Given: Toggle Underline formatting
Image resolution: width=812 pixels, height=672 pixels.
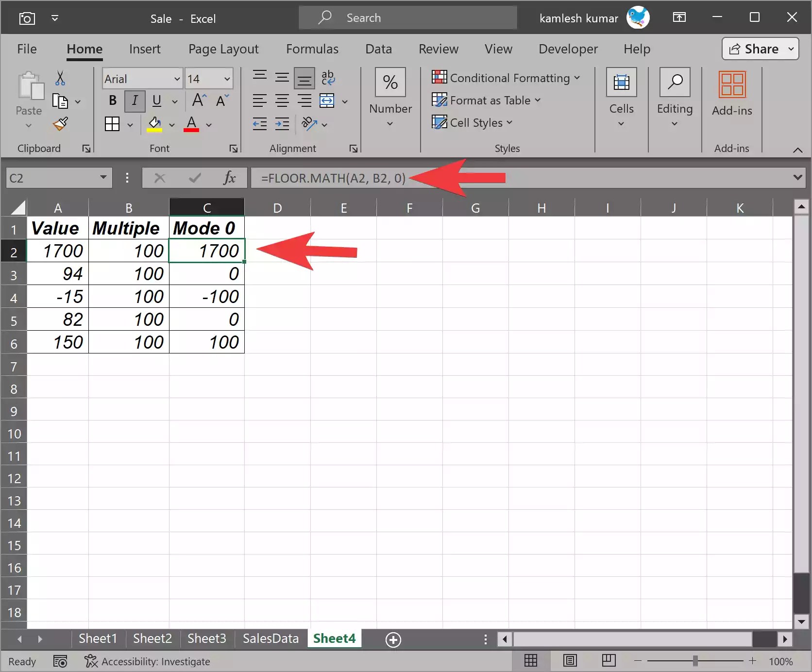Looking at the screenshot, I should [x=156, y=101].
